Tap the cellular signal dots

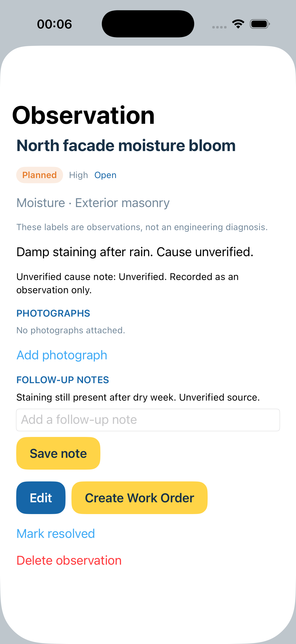pyautogui.click(x=219, y=27)
